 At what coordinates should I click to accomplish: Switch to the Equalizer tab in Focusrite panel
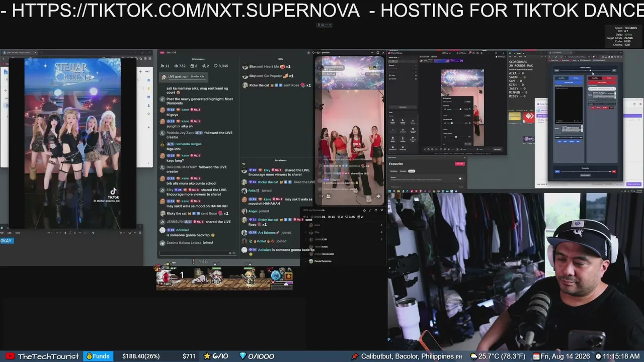[403, 171]
